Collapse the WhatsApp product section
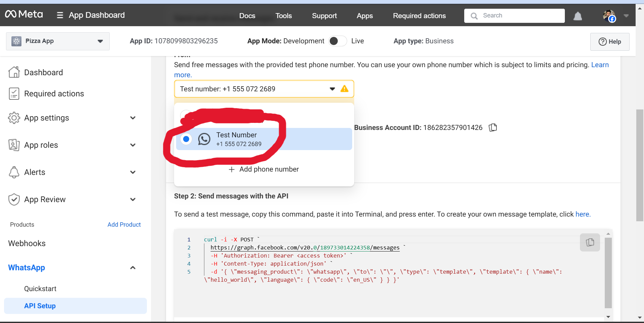Viewport: 644px width, 323px height. [x=133, y=268]
